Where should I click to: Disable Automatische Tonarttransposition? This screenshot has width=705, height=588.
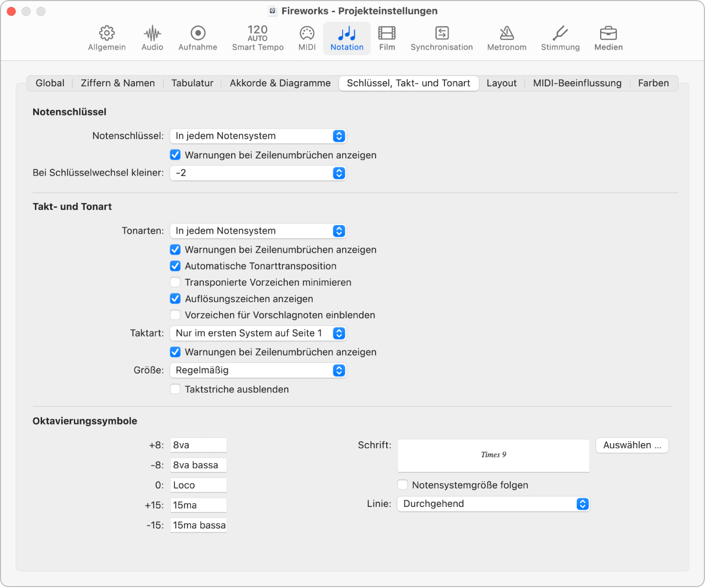coord(175,266)
